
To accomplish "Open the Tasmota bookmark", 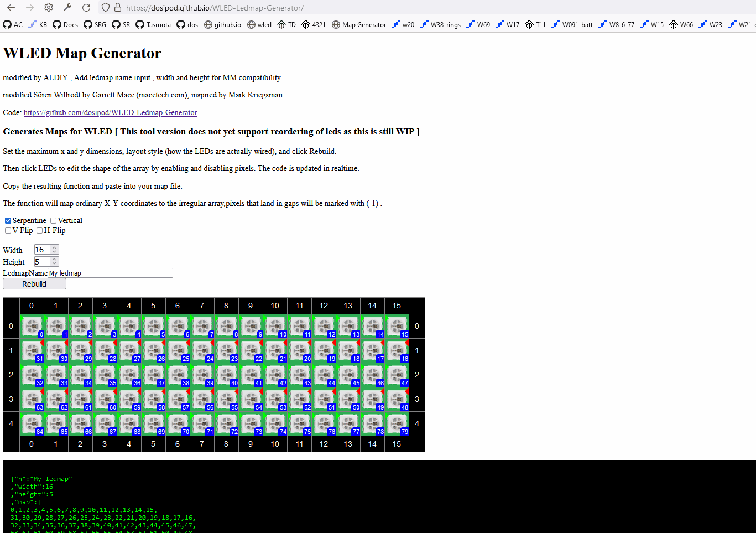I will (153, 24).
